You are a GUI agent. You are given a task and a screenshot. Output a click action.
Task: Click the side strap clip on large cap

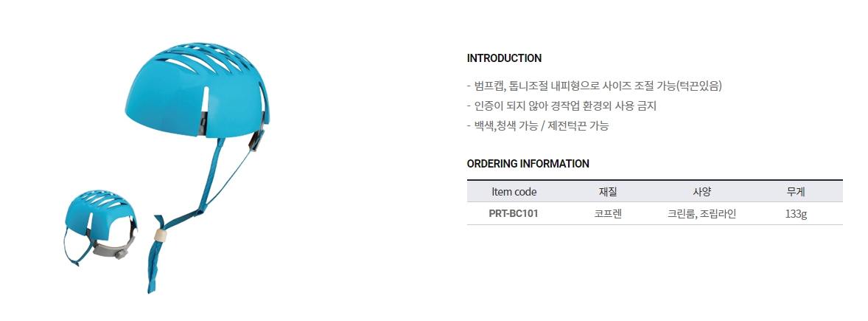[256, 138]
